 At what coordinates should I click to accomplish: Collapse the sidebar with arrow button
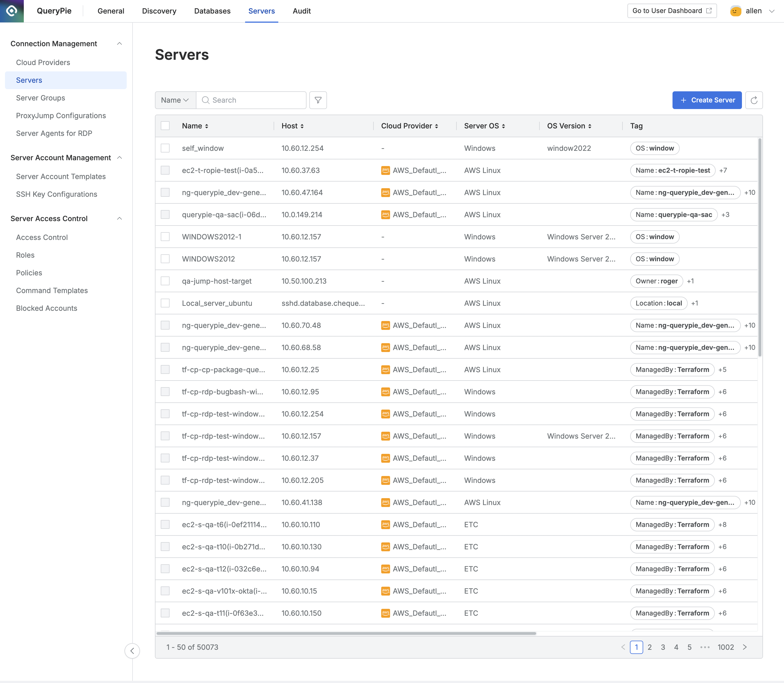click(132, 651)
